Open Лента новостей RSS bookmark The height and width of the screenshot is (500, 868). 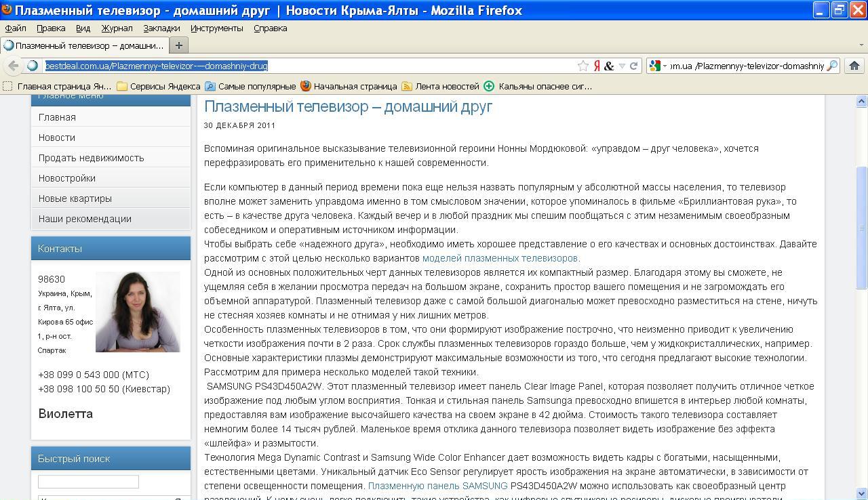tap(440, 86)
